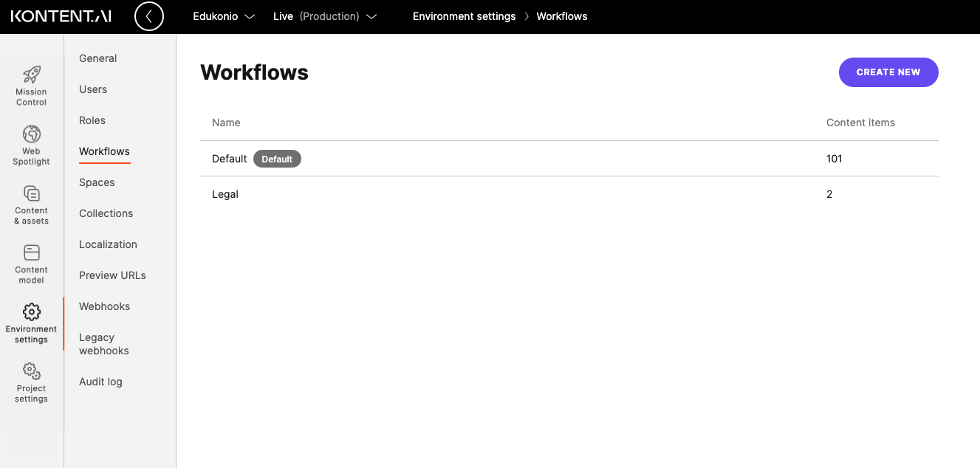The height and width of the screenshot is (468, 980).
Task: Click the back arrow in the top bar
Action: [x=149, y=16]
